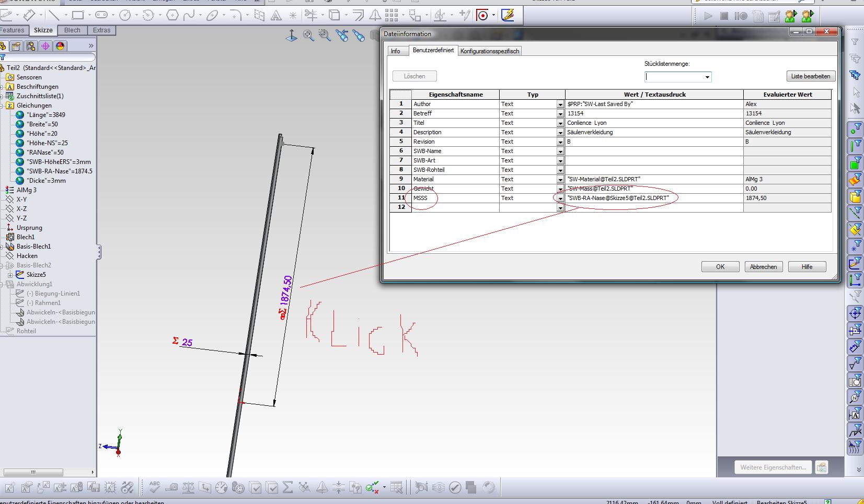Select the Sensoren tree item
This screenshot has width=864, height=504.
29,77
